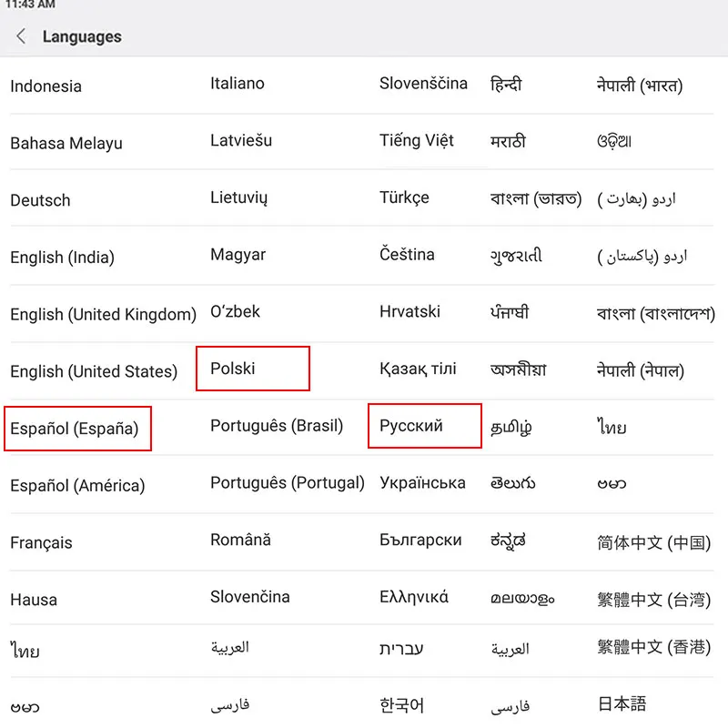The width and height of the screenshot is (728, 728).
Task: Select Indonesia language
Action: point(46,86)
